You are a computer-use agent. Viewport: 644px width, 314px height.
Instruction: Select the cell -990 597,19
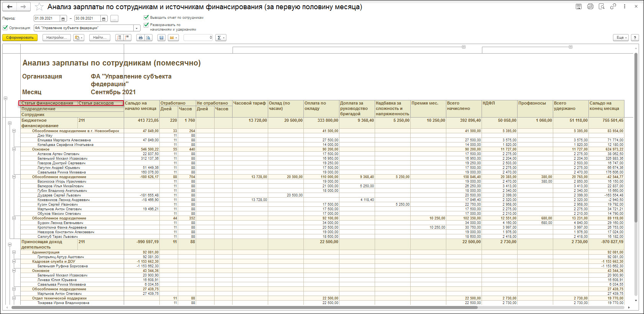point(141,244)
